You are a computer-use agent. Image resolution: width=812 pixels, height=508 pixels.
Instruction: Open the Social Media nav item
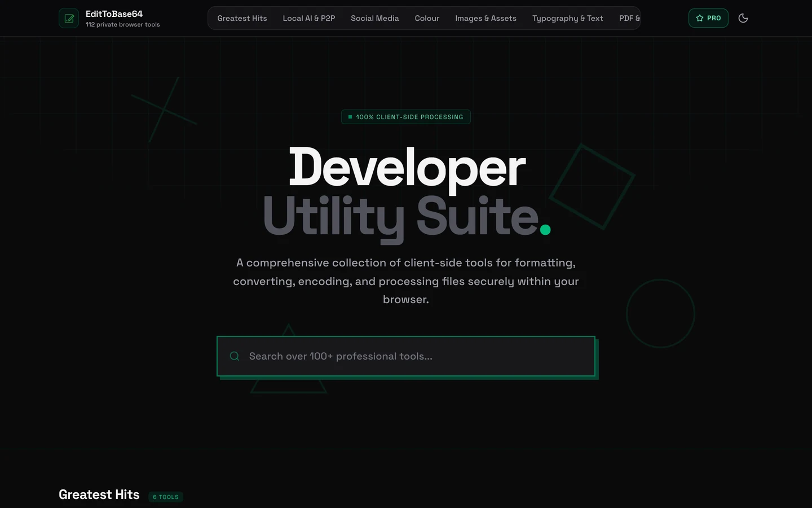(x=375, y=18)
